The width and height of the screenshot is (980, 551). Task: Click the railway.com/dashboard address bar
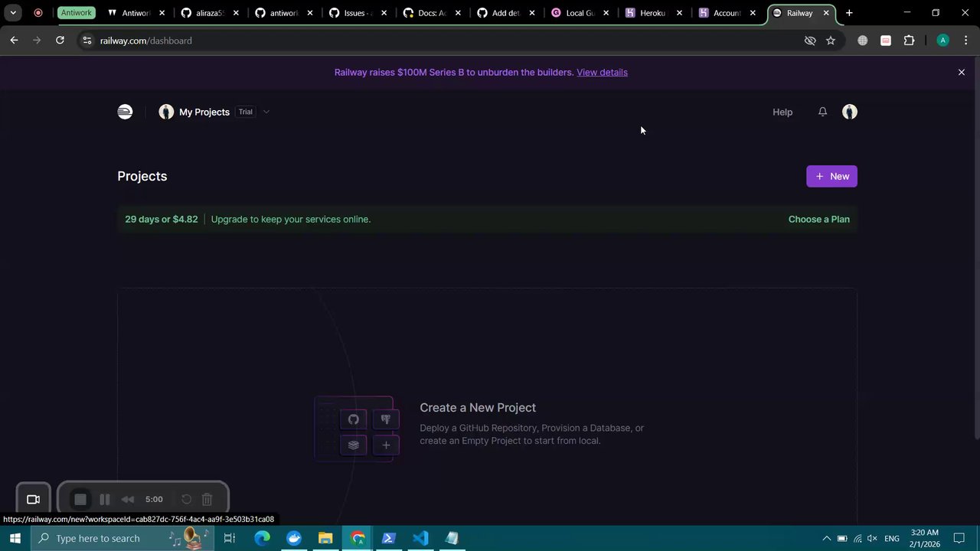point(444,41)
